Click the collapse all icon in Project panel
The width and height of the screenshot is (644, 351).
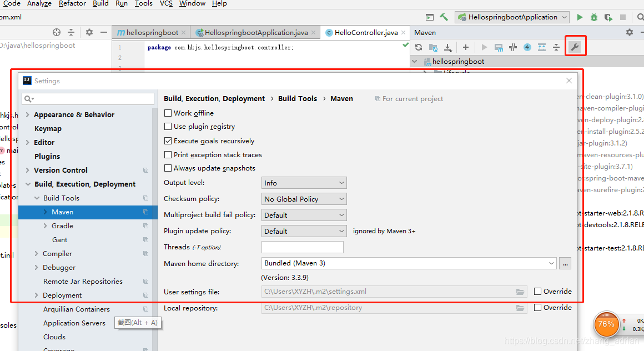pyautogui.click(x=71, y=32)
